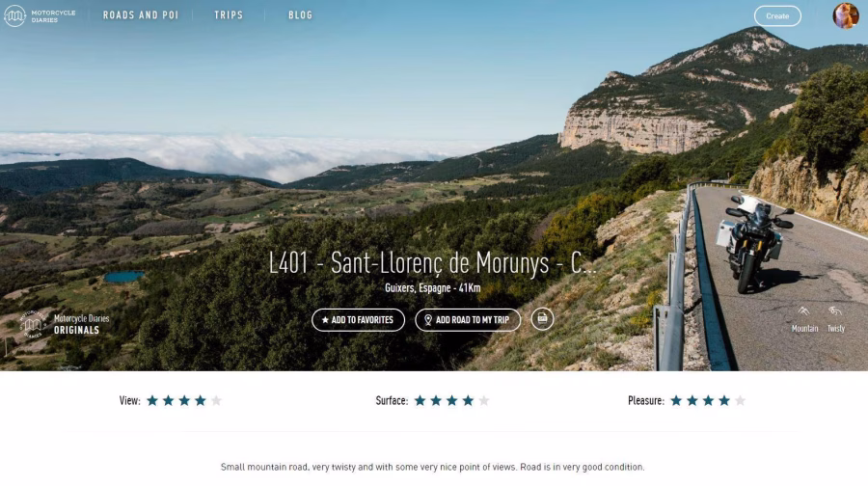
Task: Click the Mountain road type icon
Action: tap(803, 311)
